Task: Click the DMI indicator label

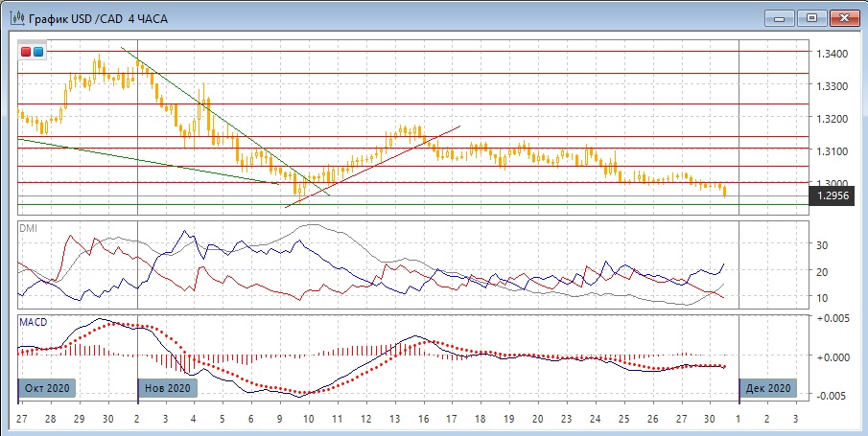Action: point(27,228)
